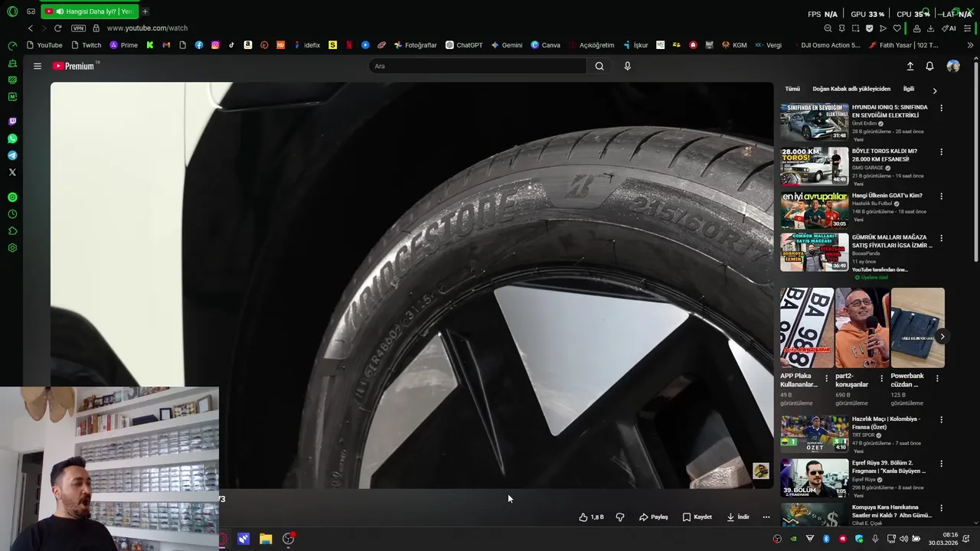
Task: Open the YouTube create/upload icon
Action: point(910,66)
